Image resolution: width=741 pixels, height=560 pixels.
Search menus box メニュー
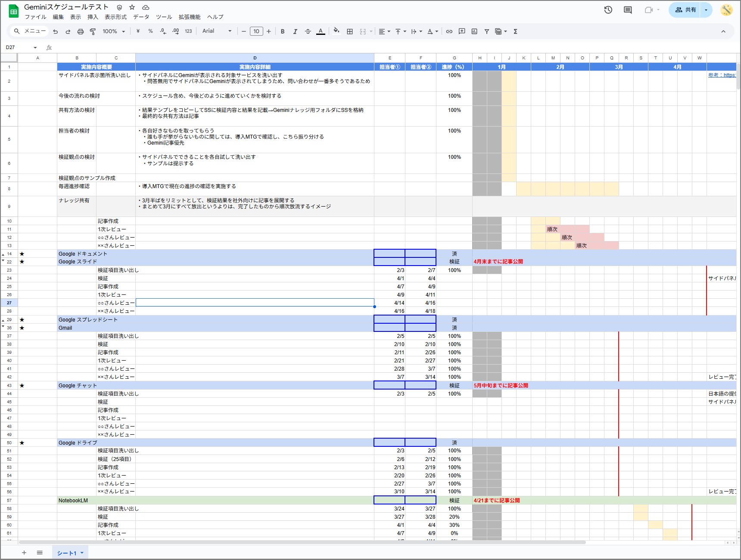tap(30, 31)
